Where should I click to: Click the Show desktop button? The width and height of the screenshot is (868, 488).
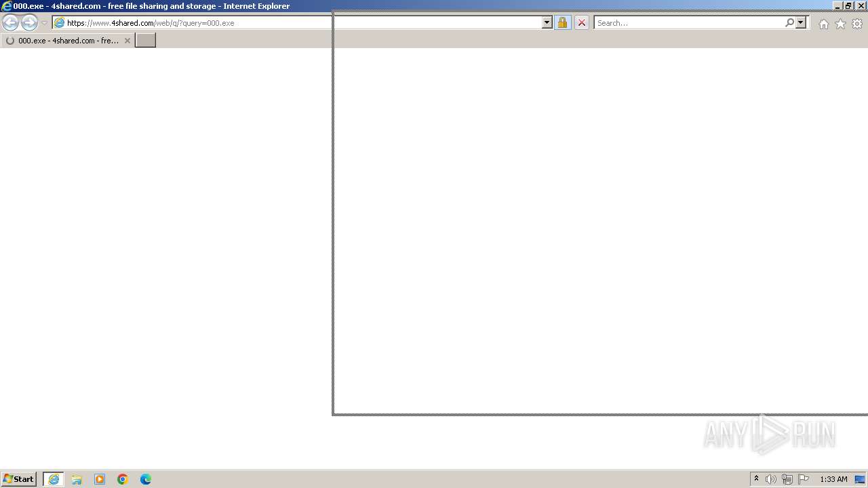click(860, 479)
